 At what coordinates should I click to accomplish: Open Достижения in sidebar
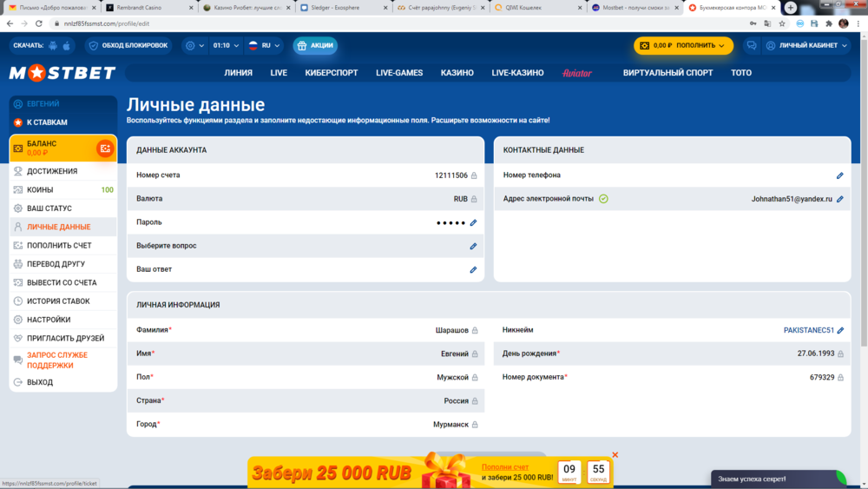(63, 171)
